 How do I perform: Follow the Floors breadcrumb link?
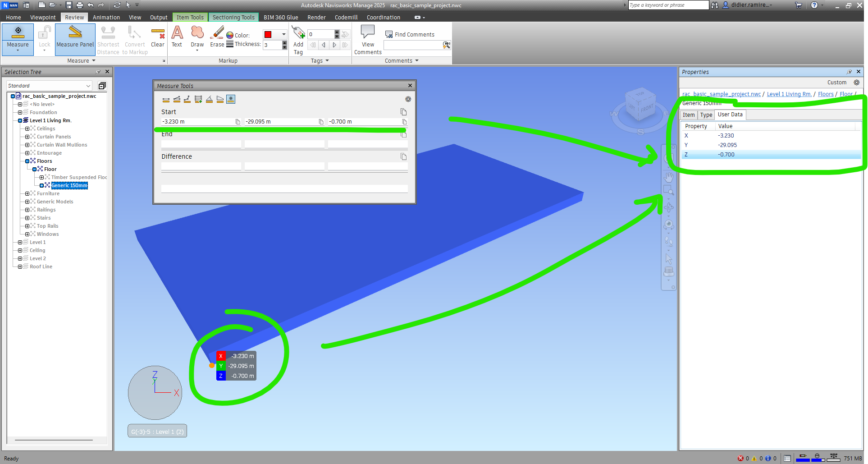coord(826,94)
